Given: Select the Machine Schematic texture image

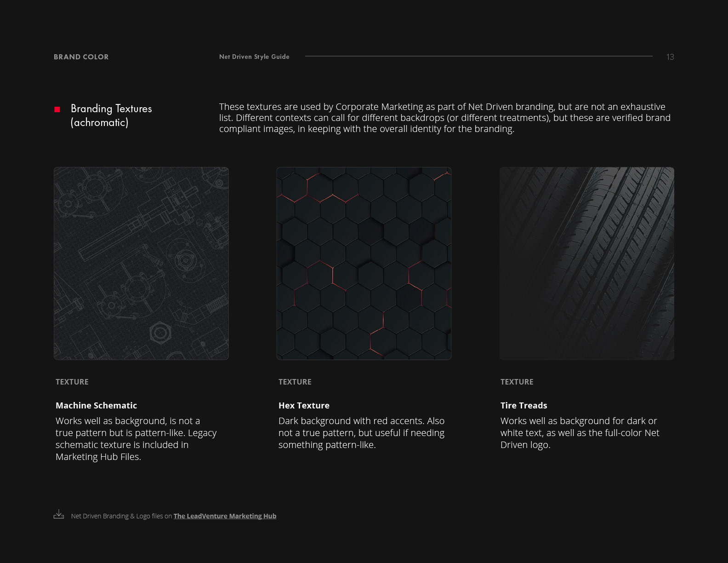Looking at the screenshot, I should [x=141, y=264].
